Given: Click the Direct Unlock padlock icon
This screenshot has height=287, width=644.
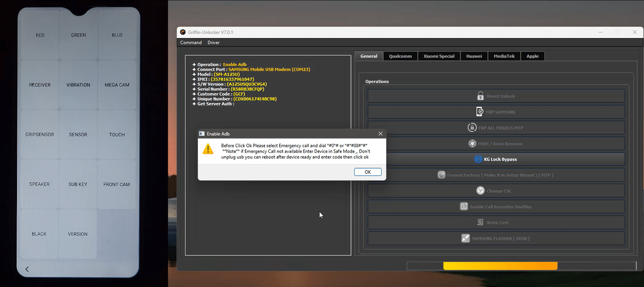Looking at the screenshot, I should click(x=480, y=96).
